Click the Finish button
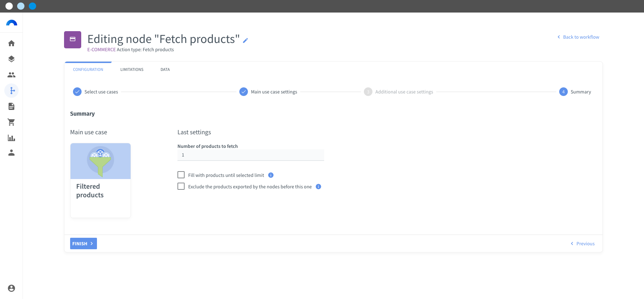Image resolution: width=644 pixels, height=299 pixels. click(83, 243)
